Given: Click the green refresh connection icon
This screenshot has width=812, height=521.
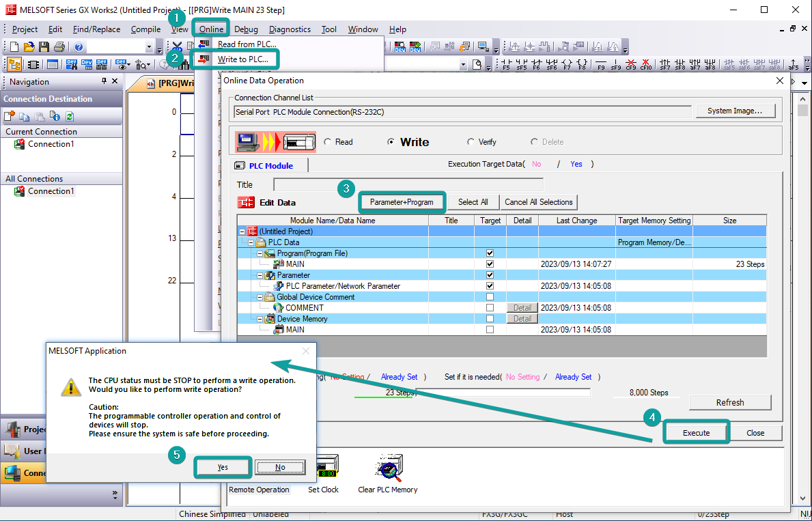Looking at the screenshot, I should [x=70, y=116].
